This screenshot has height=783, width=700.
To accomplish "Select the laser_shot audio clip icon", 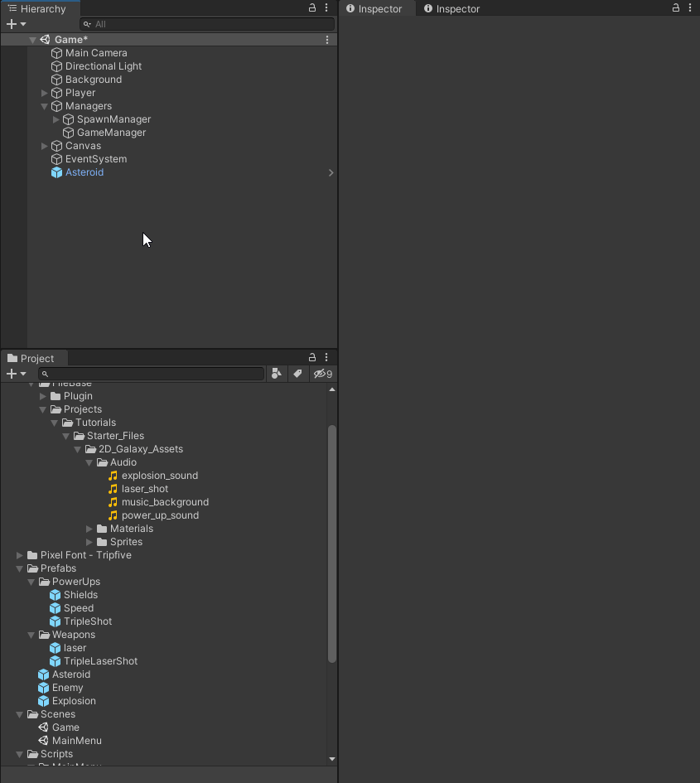I will [113, 489].
